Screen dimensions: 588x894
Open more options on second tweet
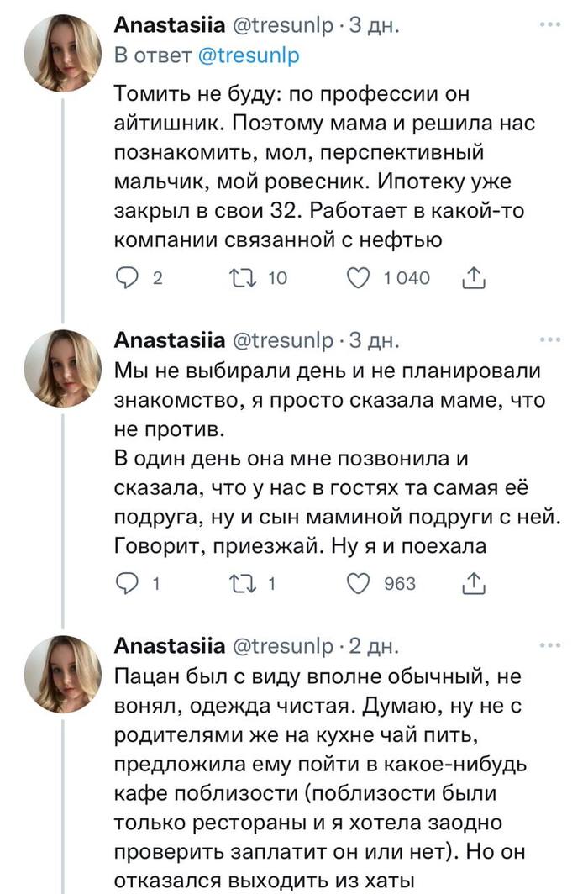tap(549, 340)
